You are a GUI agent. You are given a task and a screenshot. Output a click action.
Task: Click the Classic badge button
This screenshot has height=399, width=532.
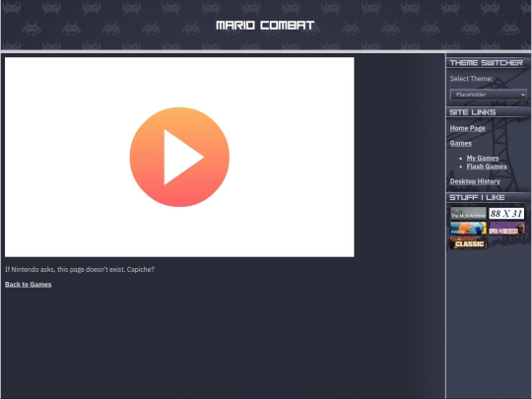pos(468,243)
